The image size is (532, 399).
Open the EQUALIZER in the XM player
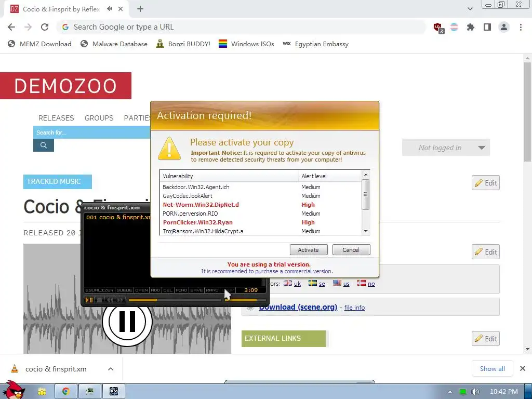(x=99, y=290)
